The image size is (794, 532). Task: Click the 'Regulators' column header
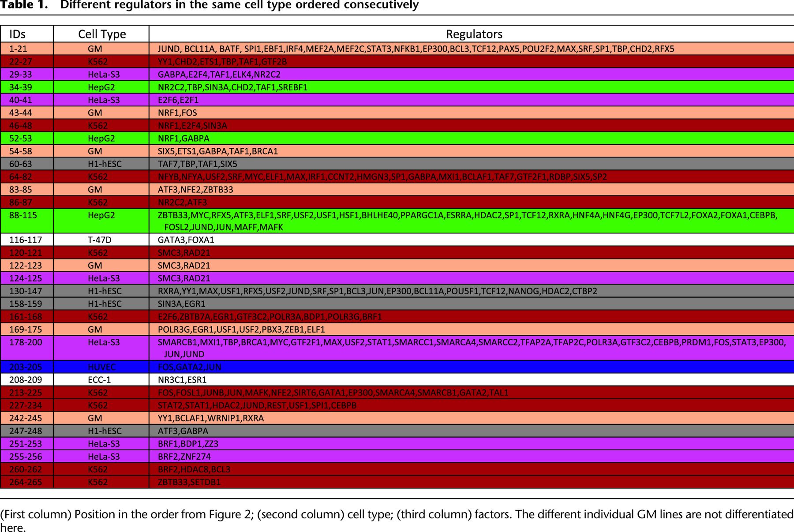coord(474,34)
